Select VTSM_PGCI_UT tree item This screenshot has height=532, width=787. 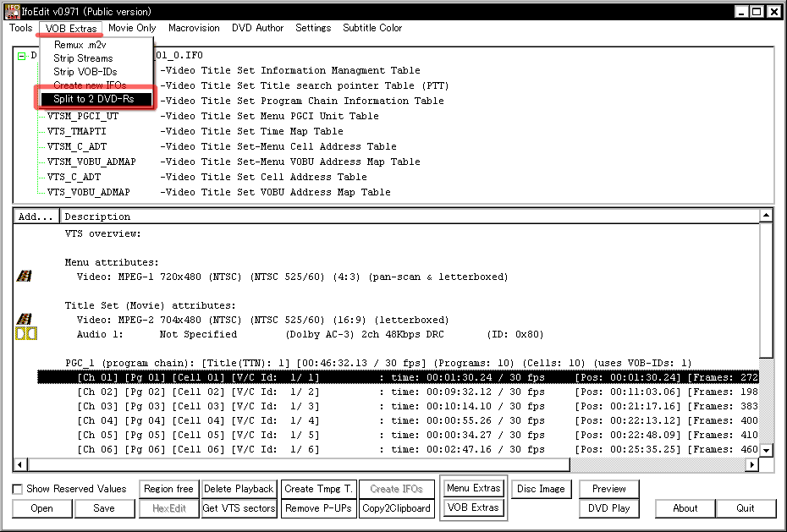pos(83,117)
